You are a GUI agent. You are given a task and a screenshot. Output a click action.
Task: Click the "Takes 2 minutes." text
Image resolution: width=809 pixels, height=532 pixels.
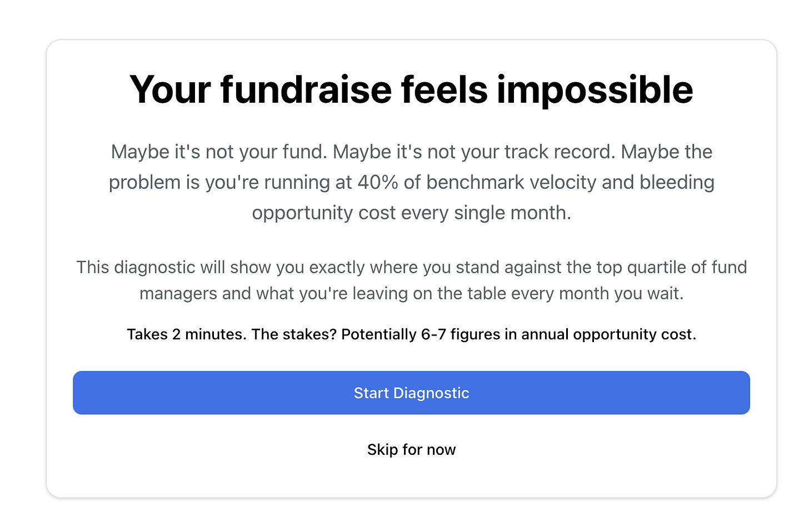(x=186, y=334)
